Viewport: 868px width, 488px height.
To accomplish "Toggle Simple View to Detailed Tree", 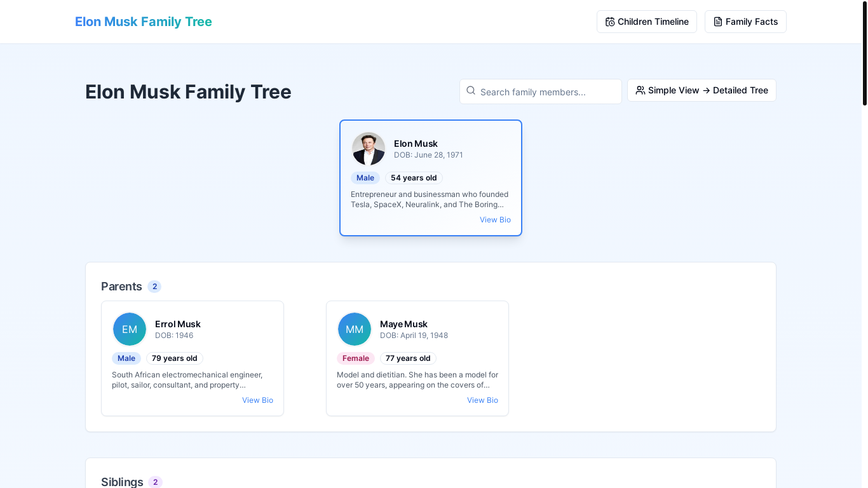I will click(x=702, y=90).
